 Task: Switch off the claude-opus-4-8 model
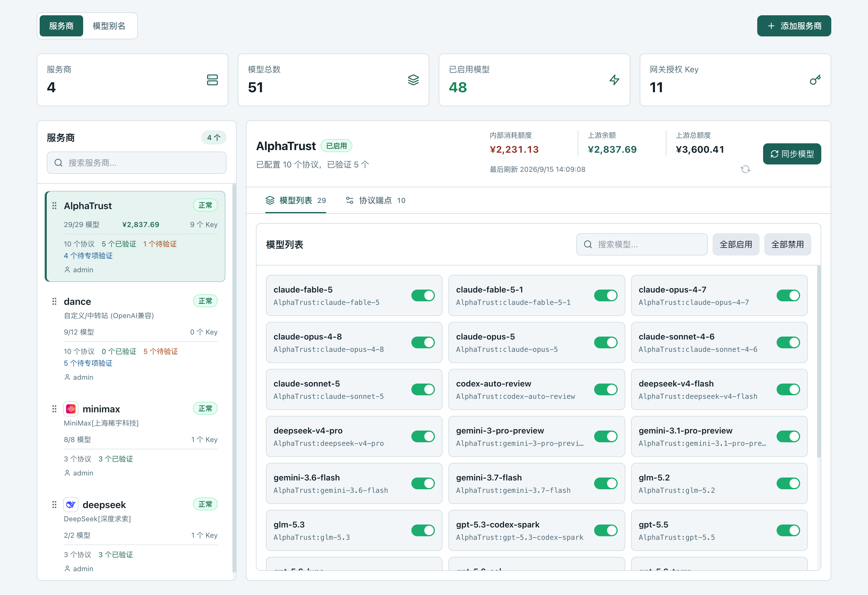pos(423,343)
